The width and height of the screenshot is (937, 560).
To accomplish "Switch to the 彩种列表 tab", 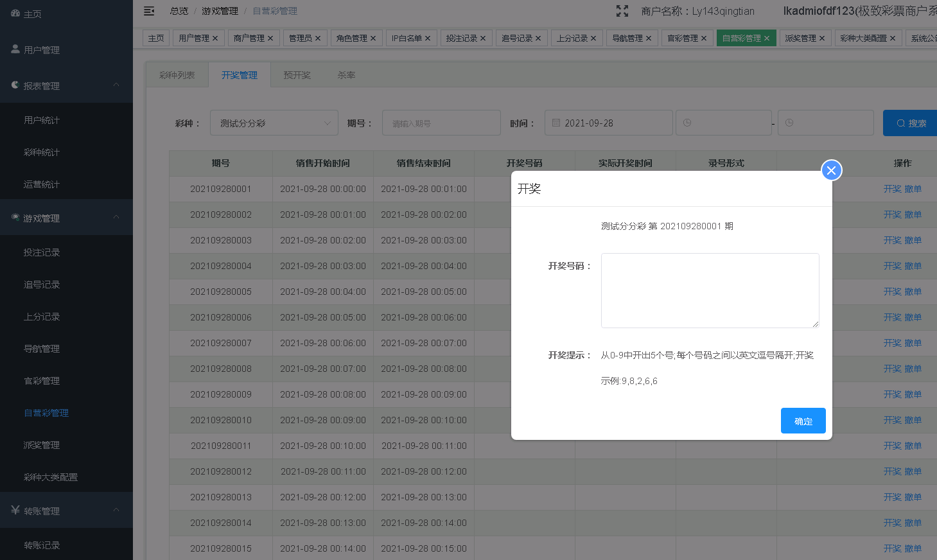I will [177, 75].
